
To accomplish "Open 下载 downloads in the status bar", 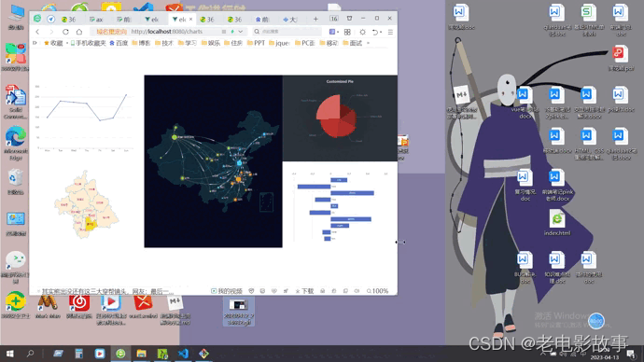I will 305,291.
